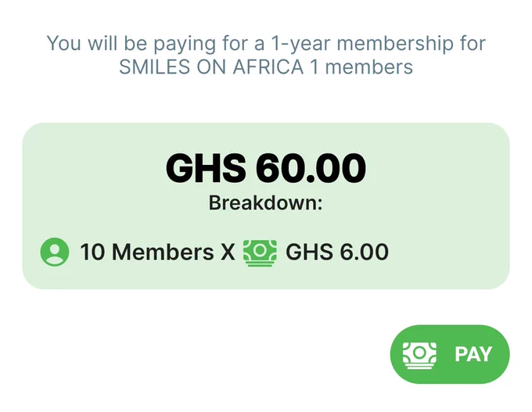
Task: Click the word Members next to the profile icon
Action: tap(163, 253)
